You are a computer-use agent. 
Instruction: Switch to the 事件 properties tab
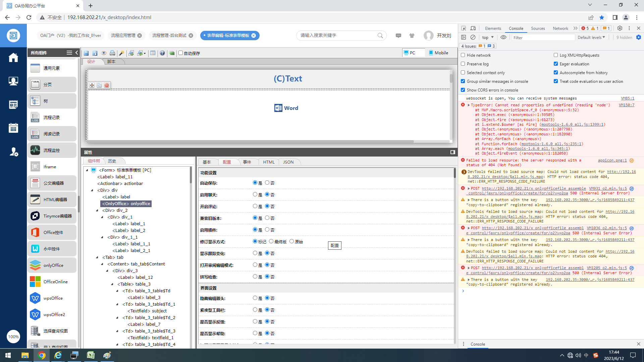click(x=247, y=162)
